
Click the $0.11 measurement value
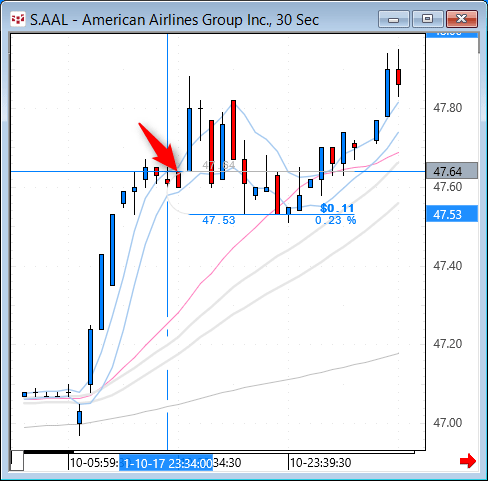pyautogui.click(x=337, y=208)
